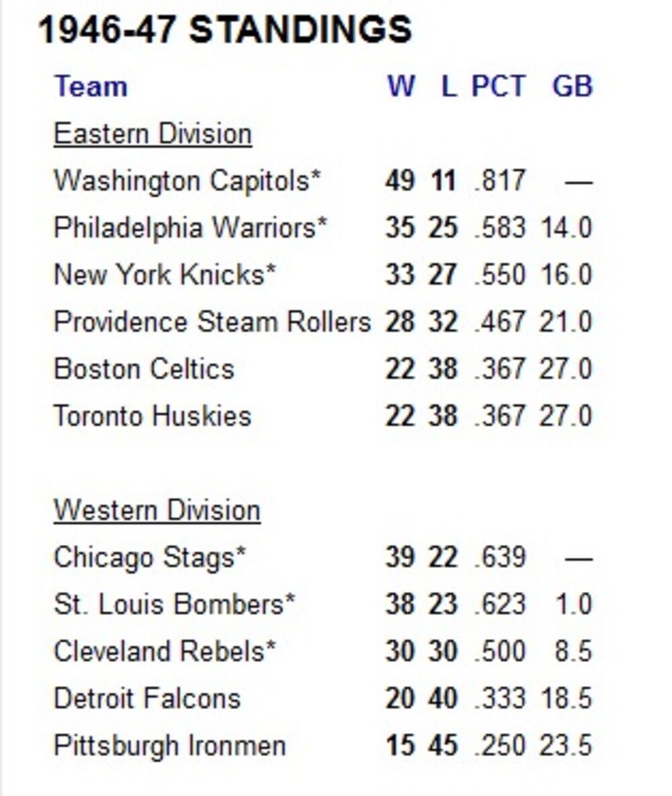
Task: Select the Toronto Huskies team name
Action: (x=152, y=416)
